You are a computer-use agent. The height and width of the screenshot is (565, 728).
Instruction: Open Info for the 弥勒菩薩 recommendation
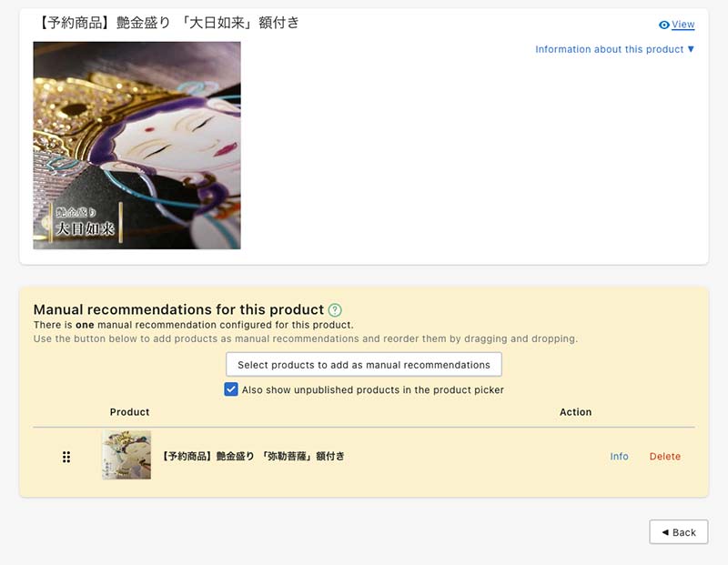[619, 457]
